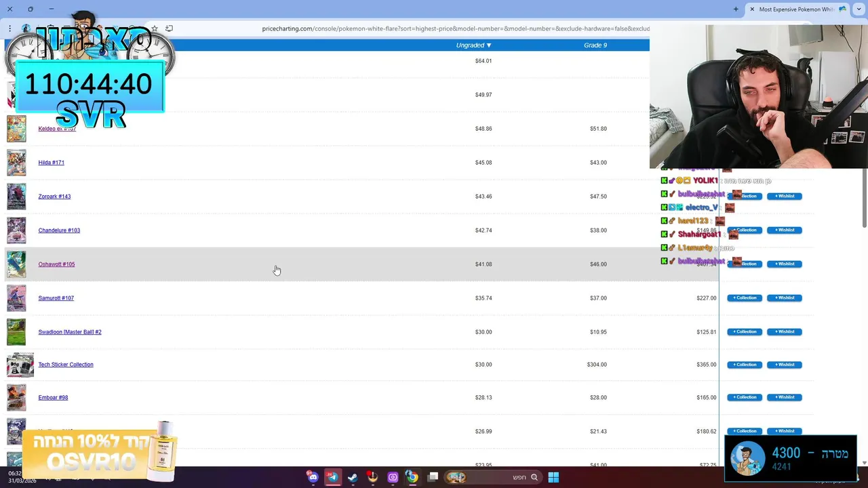Add Samurott #107 to Collection
This screenshot has width=868, height=488.
point(745,298)
